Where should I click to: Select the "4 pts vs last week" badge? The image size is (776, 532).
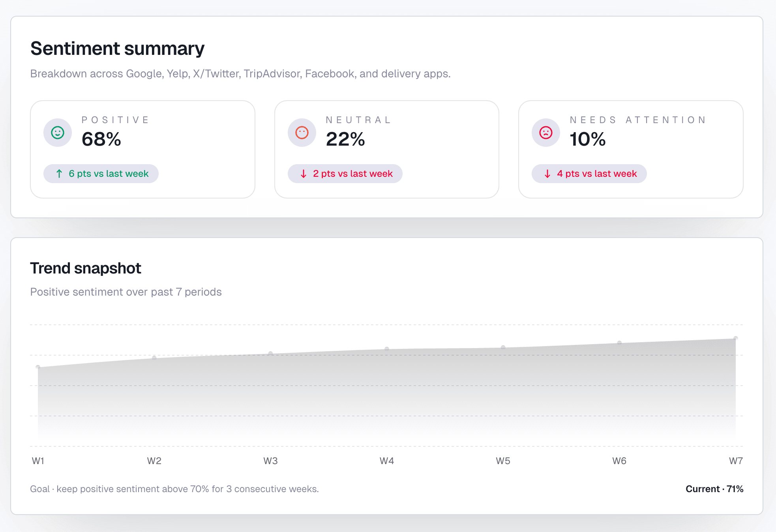pos(589,173)
